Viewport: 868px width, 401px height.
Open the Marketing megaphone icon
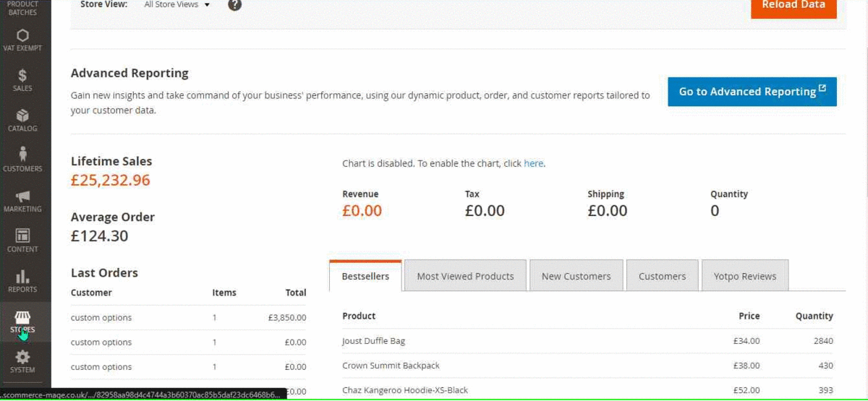tap(22, 197)
